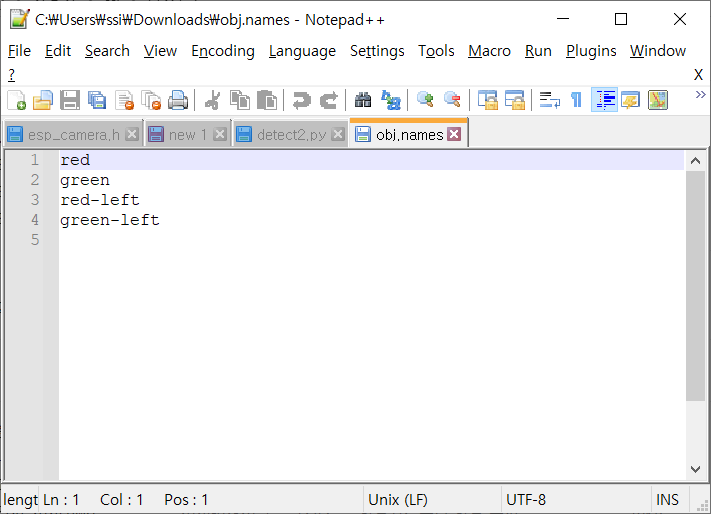Click line number 5 in margin
Image resolution: width=711 pixels, height=514 pixels.
tap(35, 240)
